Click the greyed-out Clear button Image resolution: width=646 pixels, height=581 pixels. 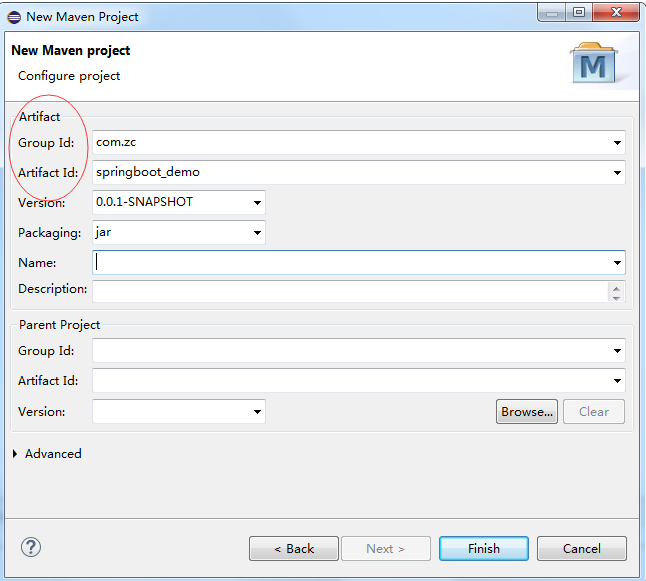pos(594,411)
